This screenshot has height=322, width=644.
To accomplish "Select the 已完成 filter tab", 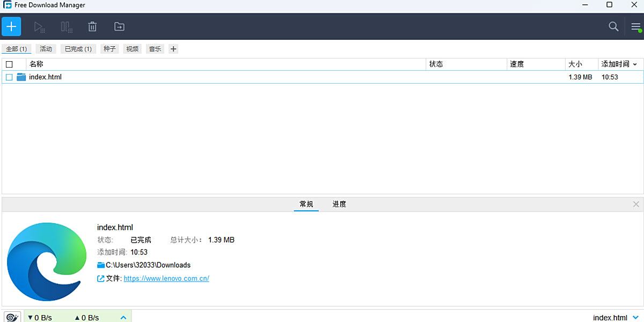I will [77, 48].
